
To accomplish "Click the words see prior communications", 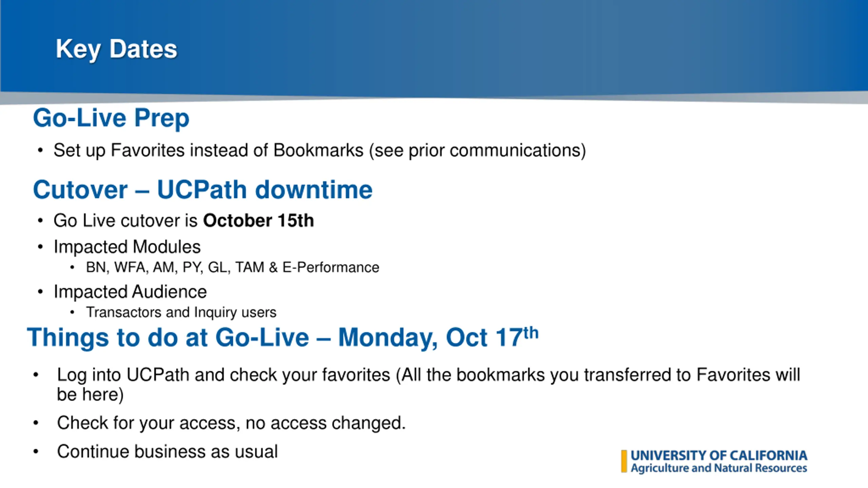I will (x=477, y=150).
